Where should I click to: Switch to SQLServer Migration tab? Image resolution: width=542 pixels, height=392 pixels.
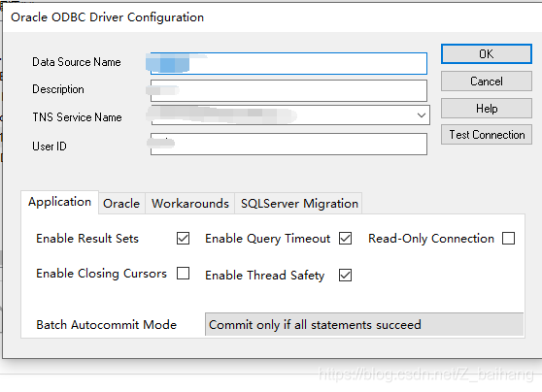point(299,204)
